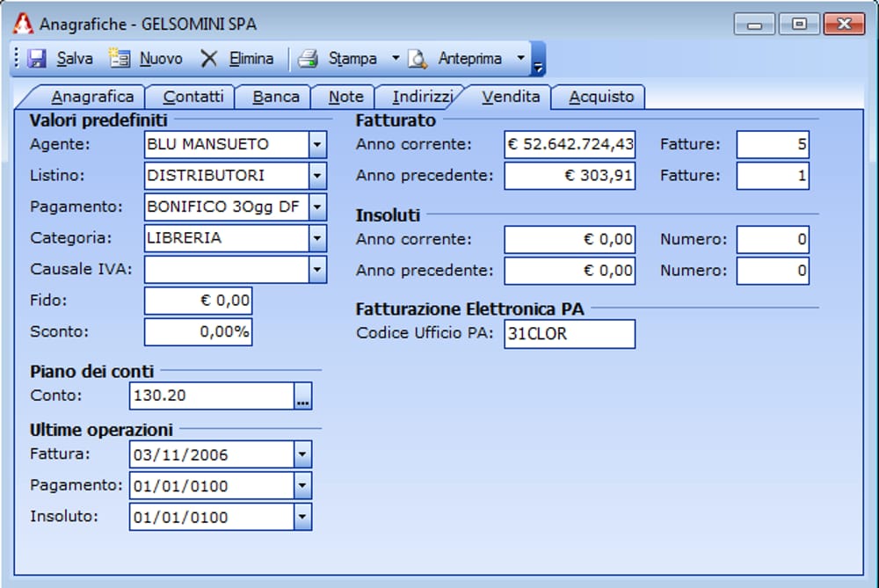The height and width of the screenshot is (588, 879).
Task: Switch to the Anagrafica tab
Action: point(91,97)
